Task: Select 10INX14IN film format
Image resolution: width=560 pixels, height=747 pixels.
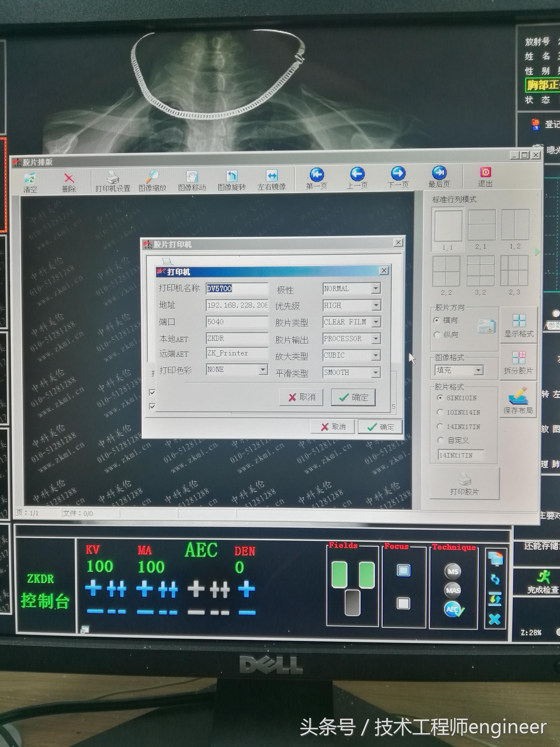Action: pyautogui.click(x=440, y=412)
